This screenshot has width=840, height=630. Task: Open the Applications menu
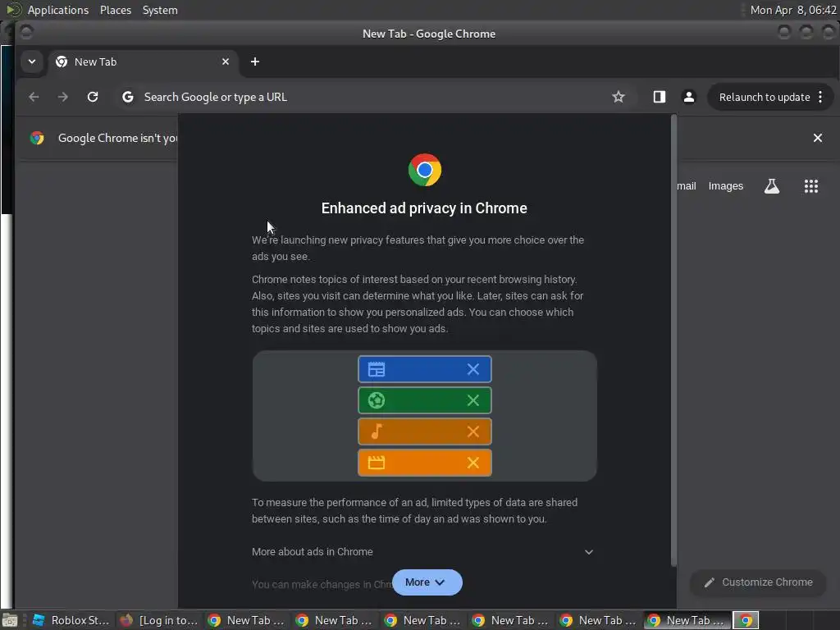[58, 10]
